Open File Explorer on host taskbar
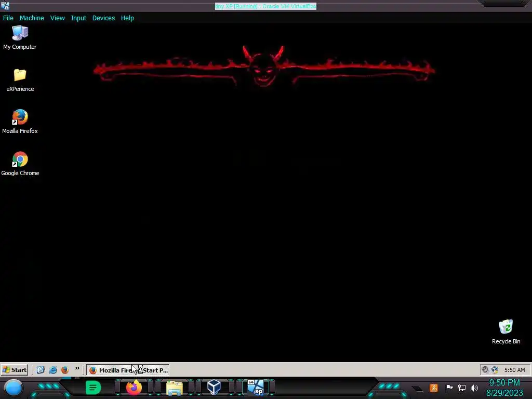Viewport: 532px width, 399px height. [x=175, y=388]
